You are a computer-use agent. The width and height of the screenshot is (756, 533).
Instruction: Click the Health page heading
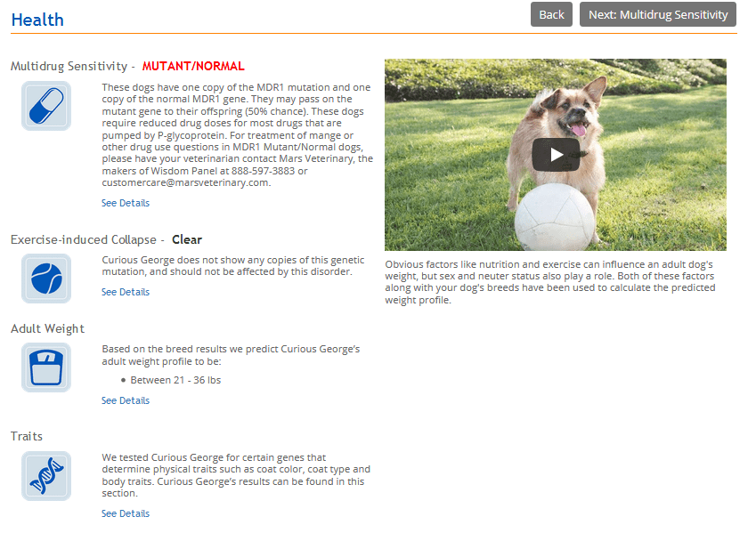37,20
